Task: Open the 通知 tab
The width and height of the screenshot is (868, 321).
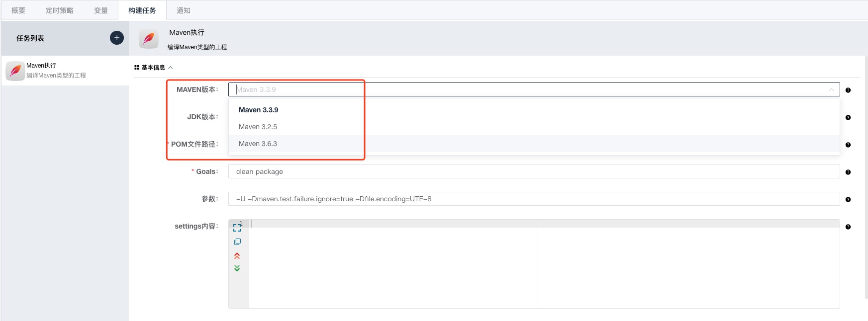Action: point(183,10)
